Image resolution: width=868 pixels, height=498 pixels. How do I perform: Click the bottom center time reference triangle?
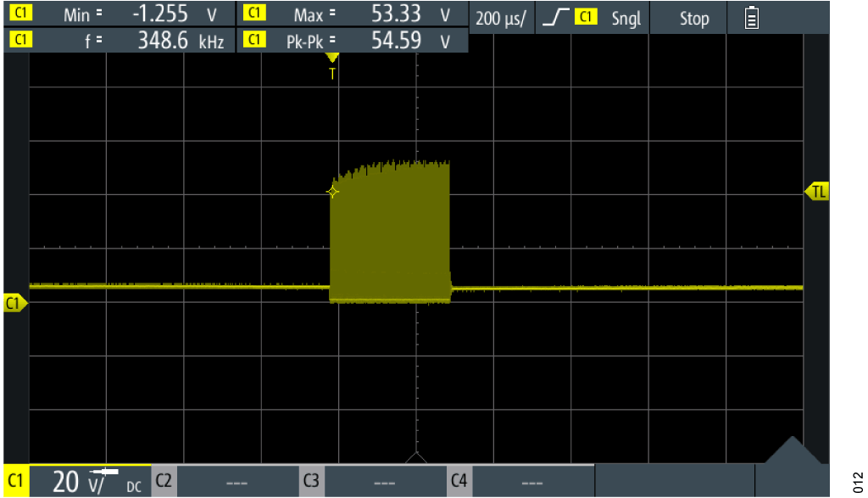pyautogui.click(x=416, y=457)
